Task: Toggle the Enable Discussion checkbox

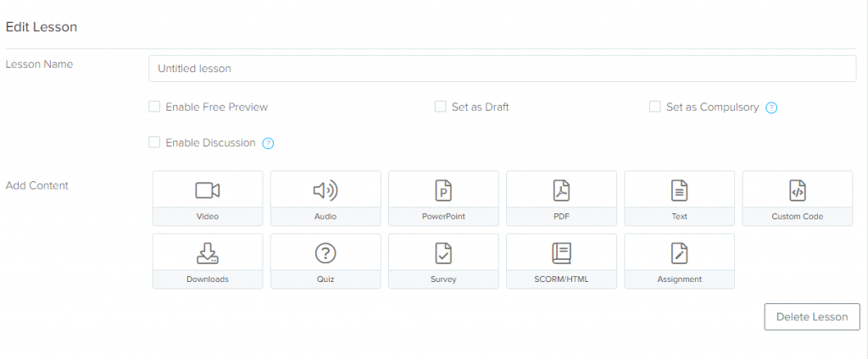Action: click(154, 142)
